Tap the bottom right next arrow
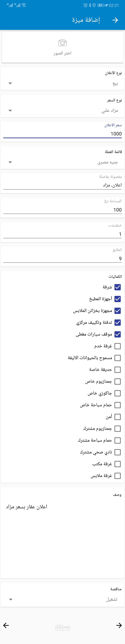125x644 pixels. click(x=119, y=625)
